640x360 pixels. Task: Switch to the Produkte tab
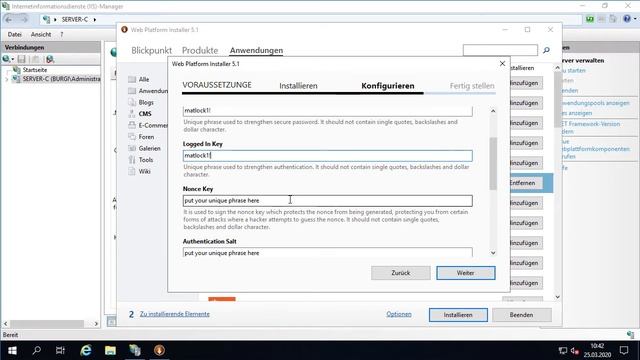[200, 50]
